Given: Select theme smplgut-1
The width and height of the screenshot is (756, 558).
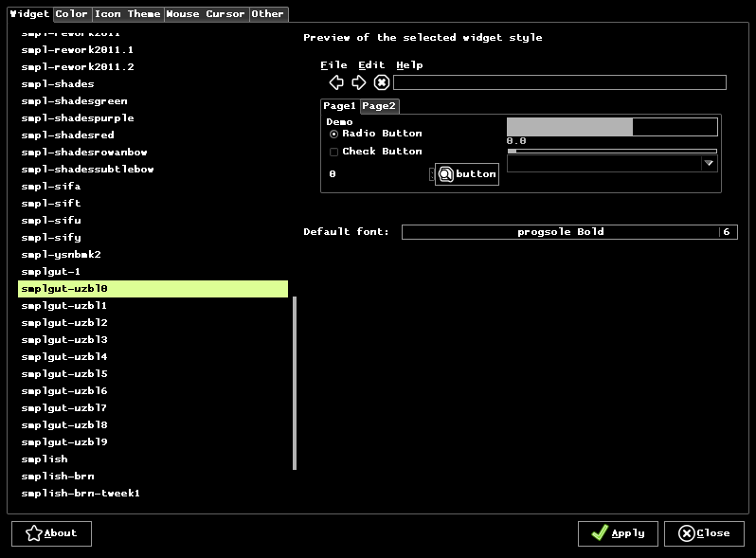Looking at the screenshot, I should coord(153,272).
